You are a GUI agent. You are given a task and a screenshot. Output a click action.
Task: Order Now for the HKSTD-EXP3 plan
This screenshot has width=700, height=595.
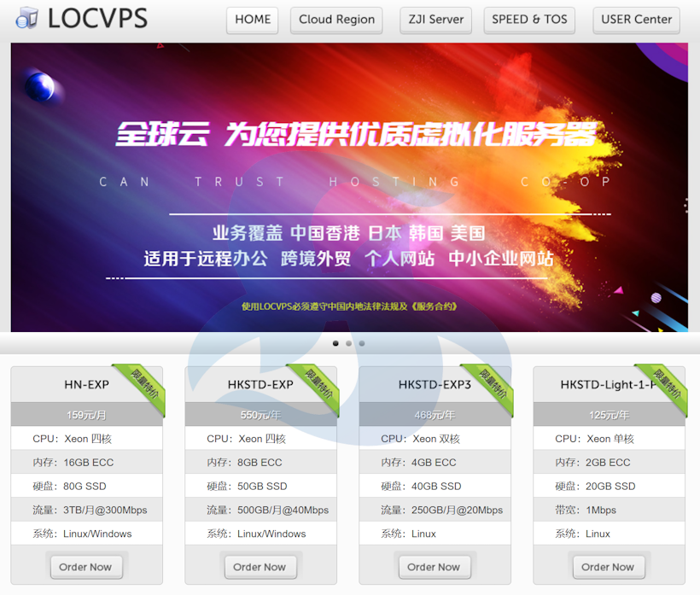point(435,566)
